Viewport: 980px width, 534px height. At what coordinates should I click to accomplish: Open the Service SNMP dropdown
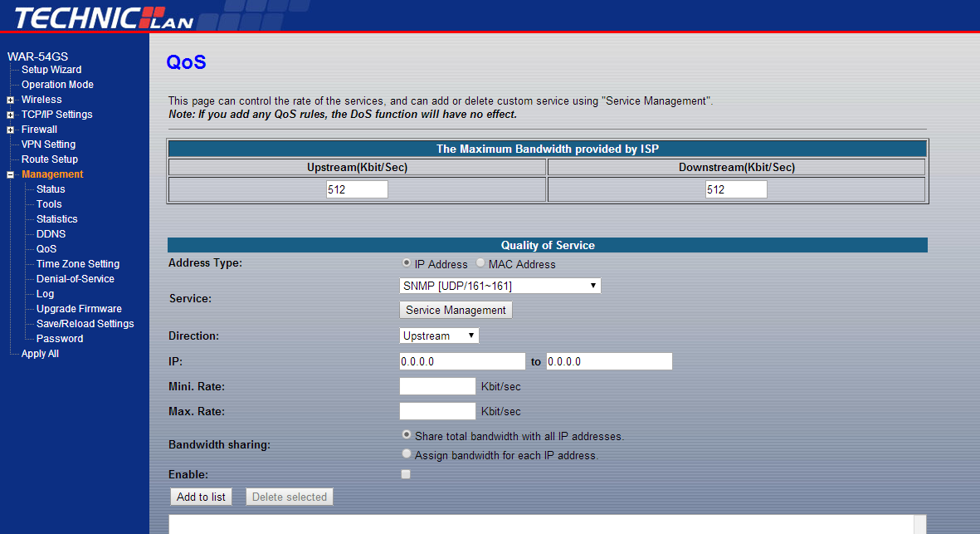coord(500,286)
